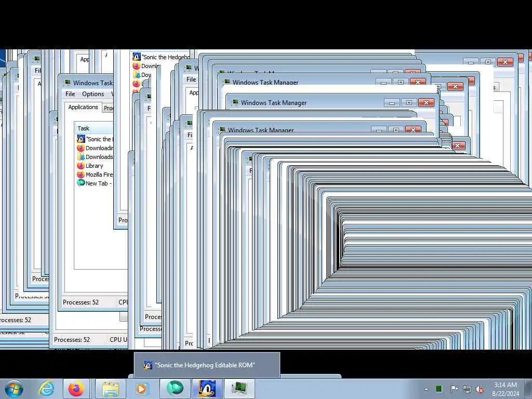This screenshot has width=532, height=399.
Task: Open Windows Explorer folder icon on taskbar
Action: [111, 389]
